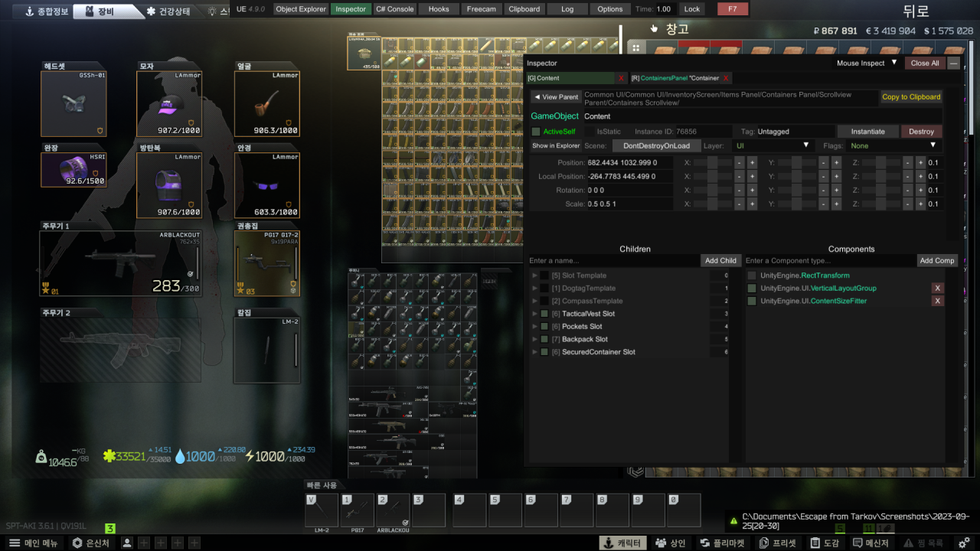The height and width of the screenshot is (551, 980).
Task: Click the Rotation Y slider
Action: (797, 191)
